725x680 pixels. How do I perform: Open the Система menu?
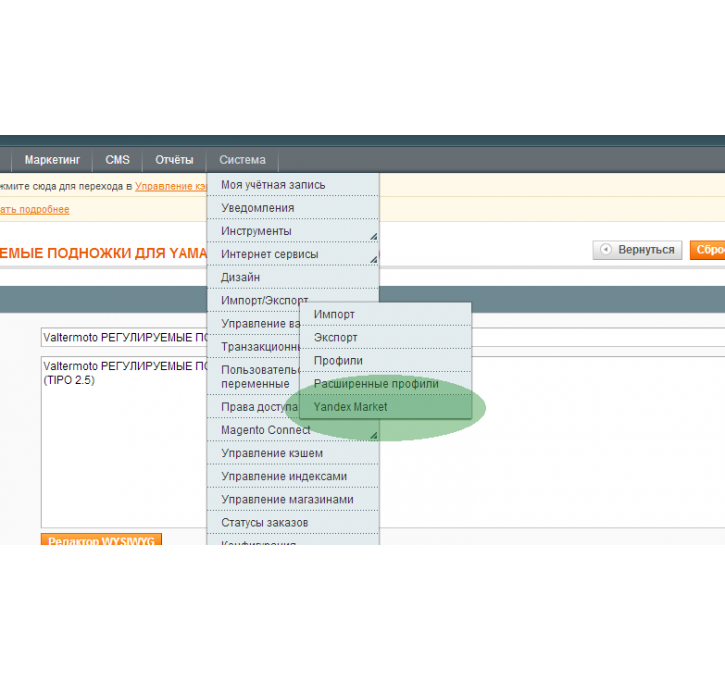pyautogui.click(x=242, y=160)
